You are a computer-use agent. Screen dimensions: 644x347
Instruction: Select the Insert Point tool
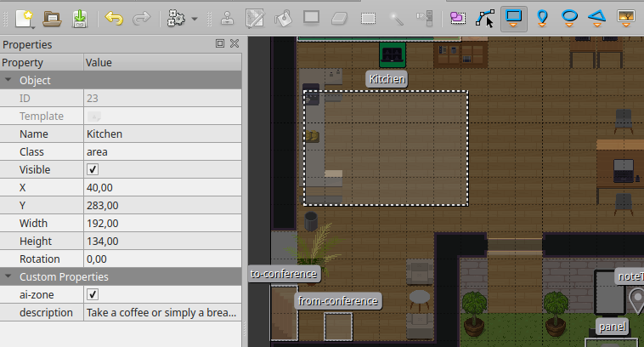pyautogui.click(x=542, y=16)
